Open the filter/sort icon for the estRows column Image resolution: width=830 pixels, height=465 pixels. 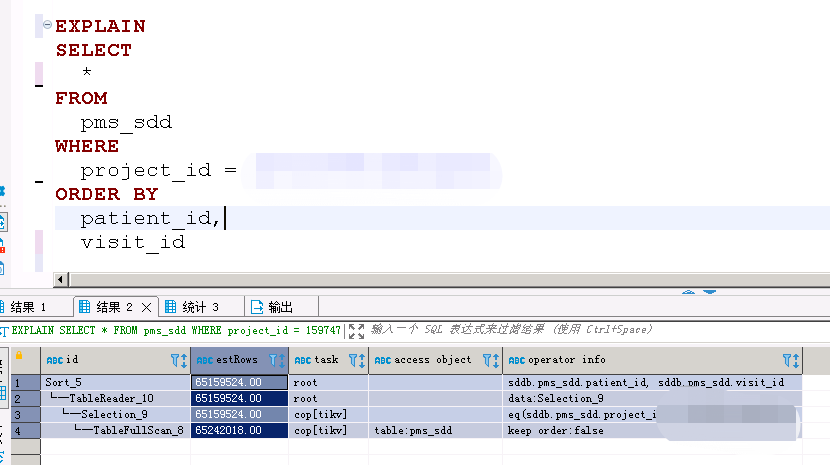pyautogui.click(x=277, y=361)
